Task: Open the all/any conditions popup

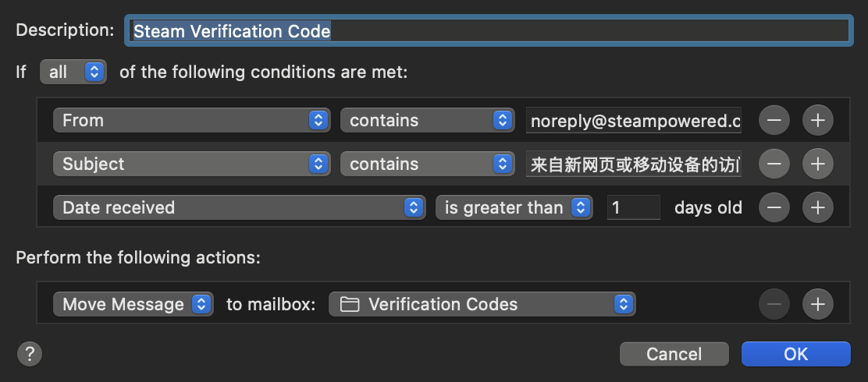Action: pos(73,72)
